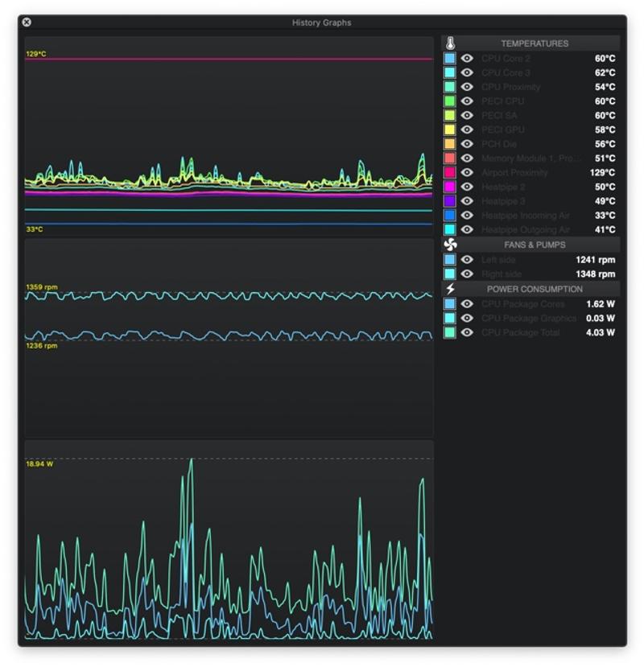The width and height of the screenshot is (644, 667).
Task: Click the fan icon beside Fans & Pumps
Action: [450, 245]
